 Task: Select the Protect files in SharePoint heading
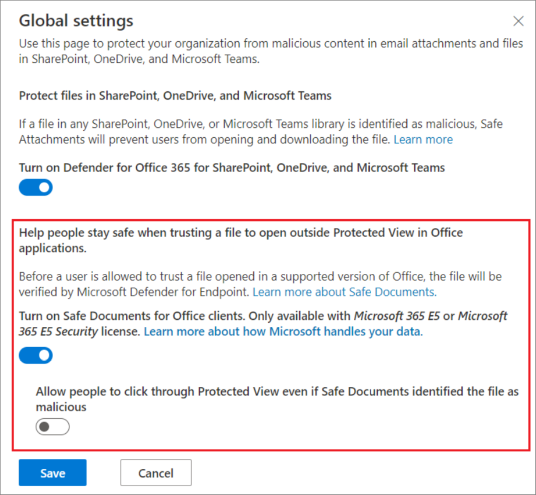point(175,96)
